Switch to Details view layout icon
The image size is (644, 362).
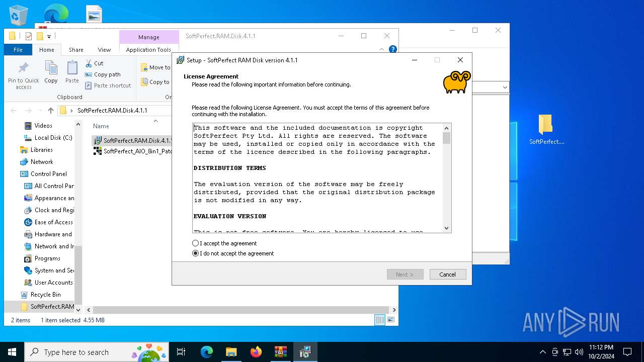[380, 320]
